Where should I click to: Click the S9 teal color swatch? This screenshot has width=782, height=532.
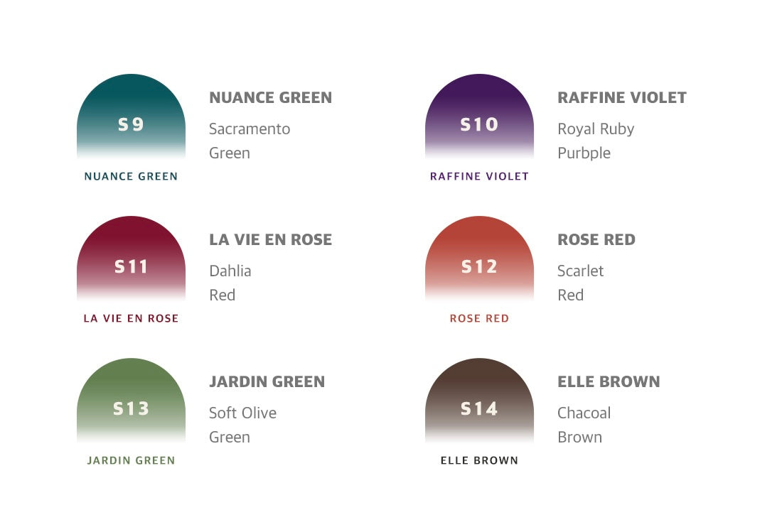click(x=131, y=117)
